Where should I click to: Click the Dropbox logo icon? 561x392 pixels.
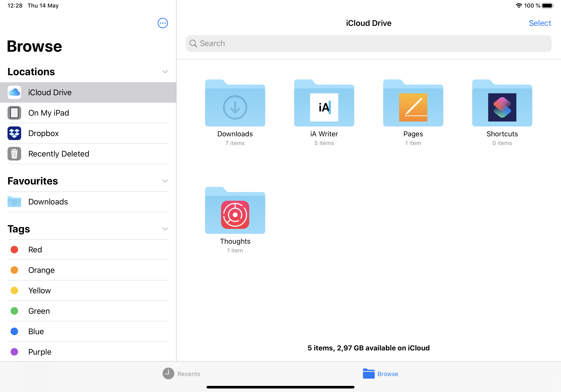click(x=14, y=133)
